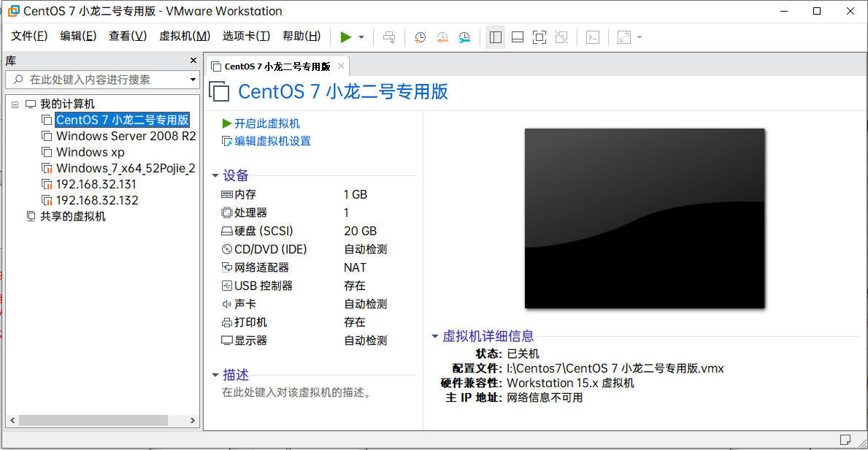
Task: Open the 编辑(E) menu
Action: tap(78, 36)
